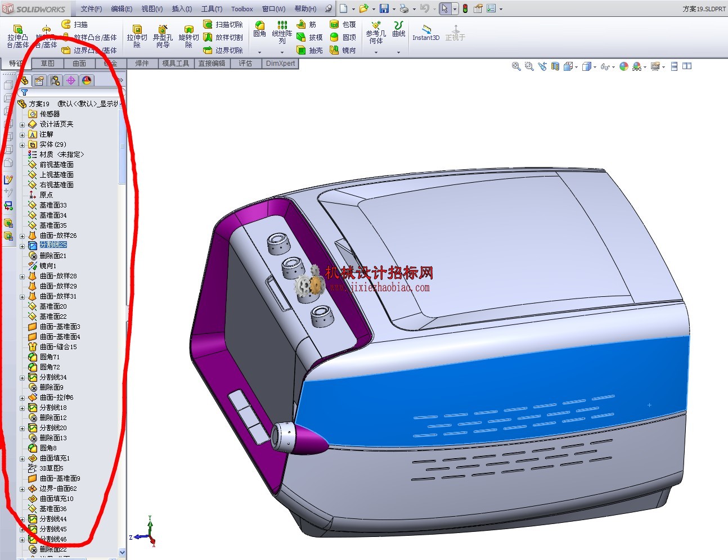Image resolution: width=728 pixels, height=560 pixels.
Task: Click the Shell (抽壳) tool
Action: point(309,50)
